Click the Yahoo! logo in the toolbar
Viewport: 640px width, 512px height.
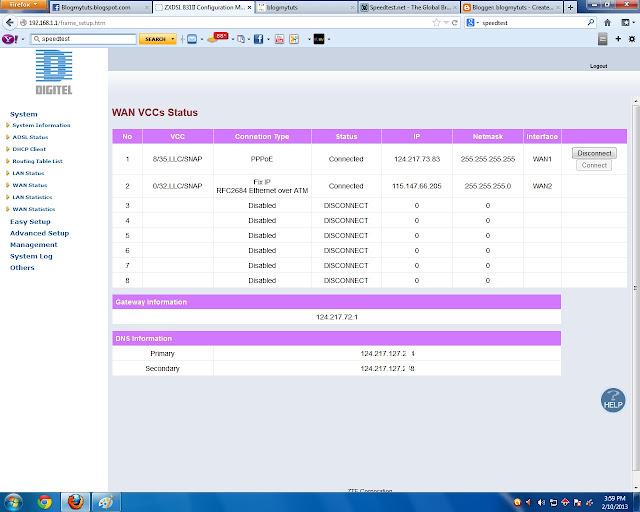click(10, 39)
